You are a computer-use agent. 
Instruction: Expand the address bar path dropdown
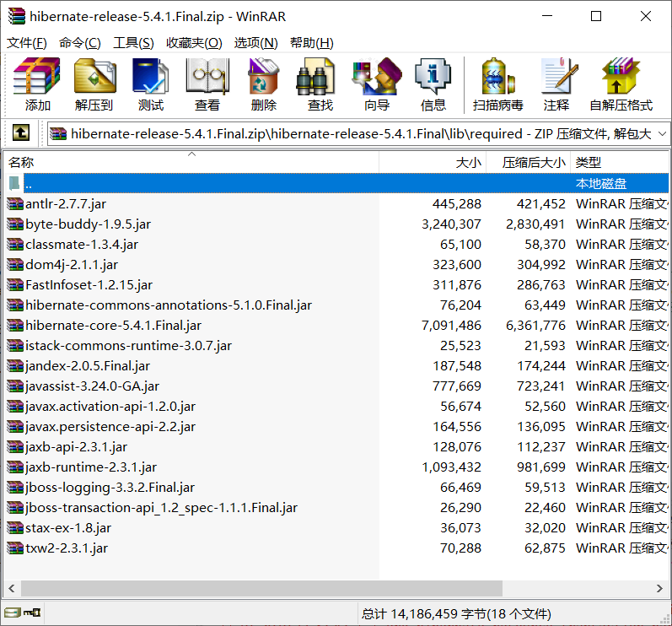pyautogui.click(x=662, y=134)
